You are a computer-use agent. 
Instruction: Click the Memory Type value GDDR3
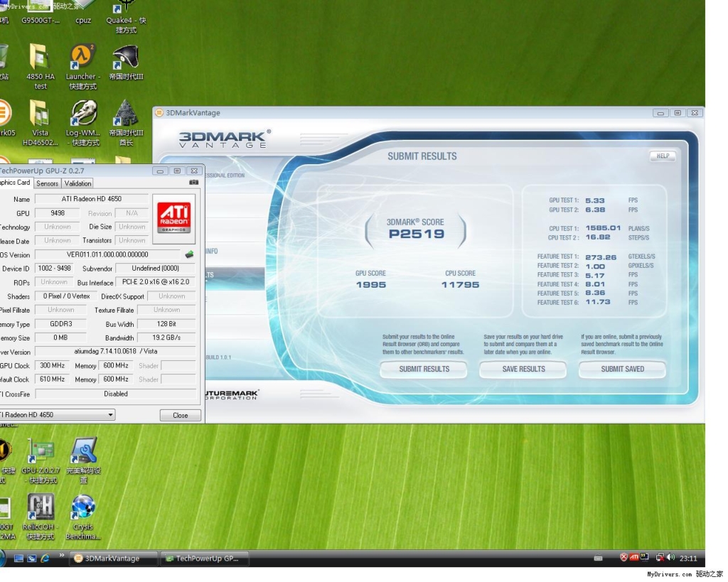(x=61, y=324)
